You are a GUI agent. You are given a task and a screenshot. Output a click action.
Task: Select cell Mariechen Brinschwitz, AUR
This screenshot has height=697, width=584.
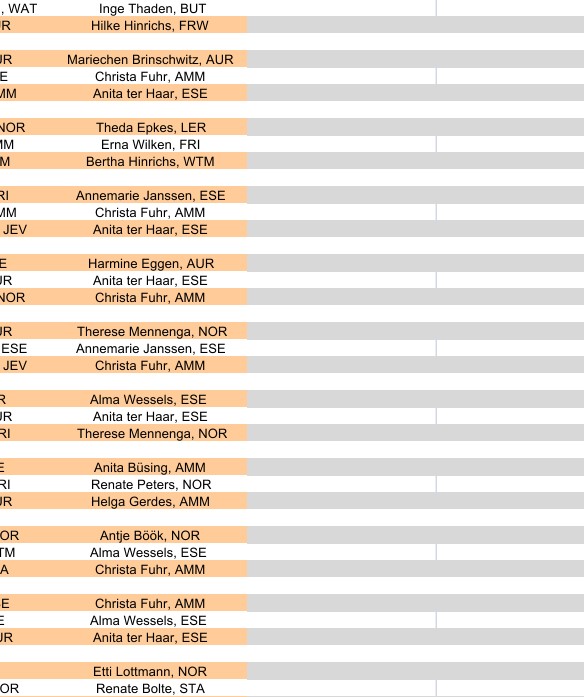(150, 60)
